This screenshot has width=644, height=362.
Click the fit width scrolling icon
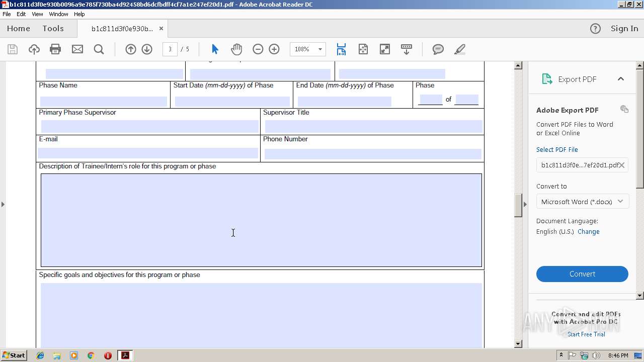341,49
